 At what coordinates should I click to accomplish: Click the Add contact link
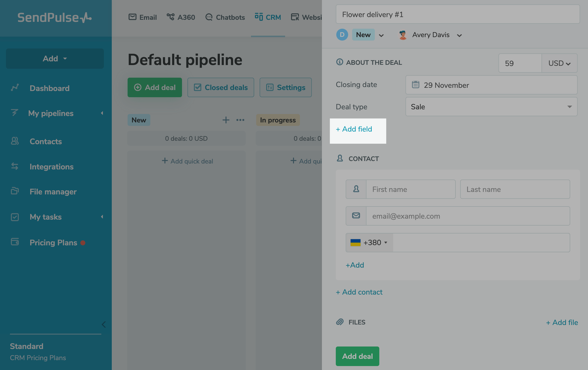(359, 292)
